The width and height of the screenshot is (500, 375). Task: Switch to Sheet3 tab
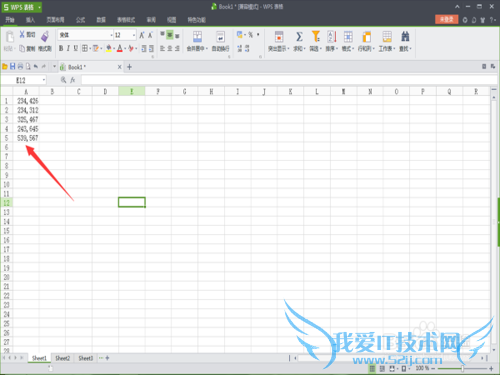click(x=86, y=358)
